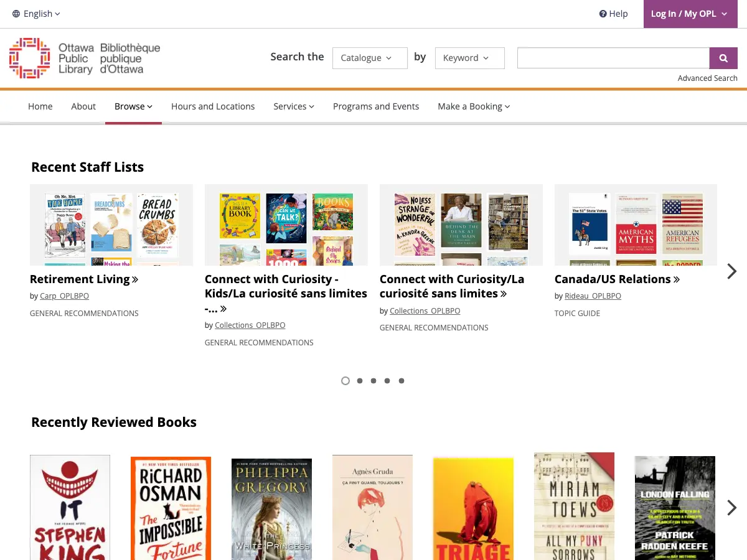Open Programs and Events

pos(376,106)
